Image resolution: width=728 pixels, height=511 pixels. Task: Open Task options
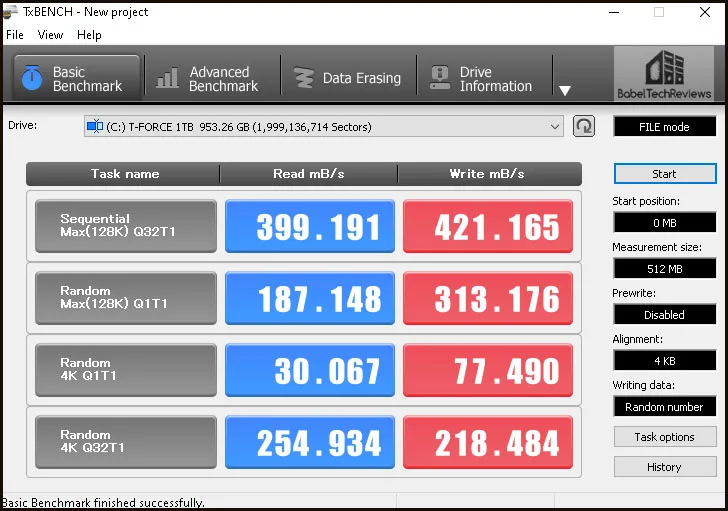pos(665,437)
